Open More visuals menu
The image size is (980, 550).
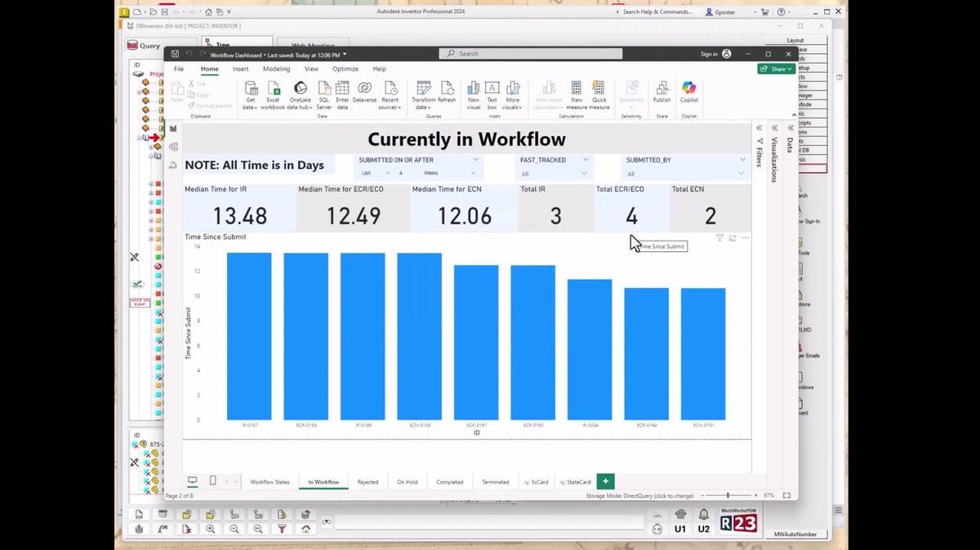click(513, 95)
